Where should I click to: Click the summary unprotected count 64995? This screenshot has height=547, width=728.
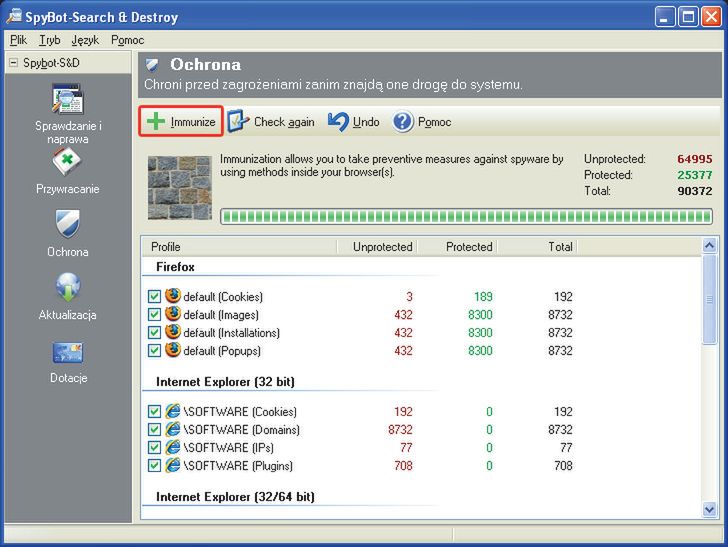tap(694, 159)
